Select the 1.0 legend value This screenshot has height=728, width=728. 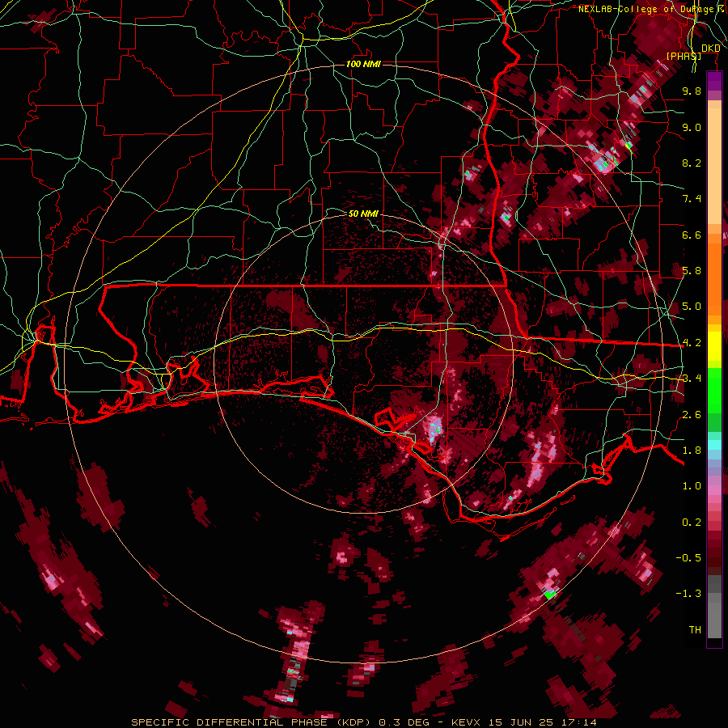[x=692, y=486]
